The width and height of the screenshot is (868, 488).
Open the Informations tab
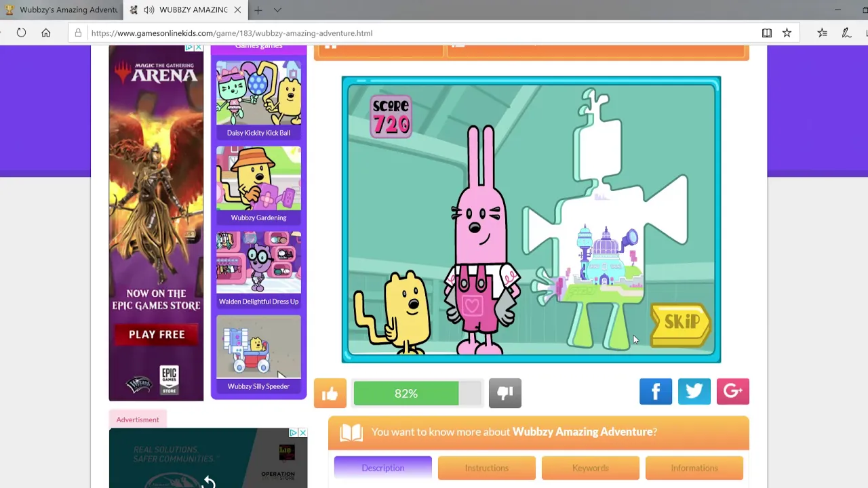coord(694,468)
